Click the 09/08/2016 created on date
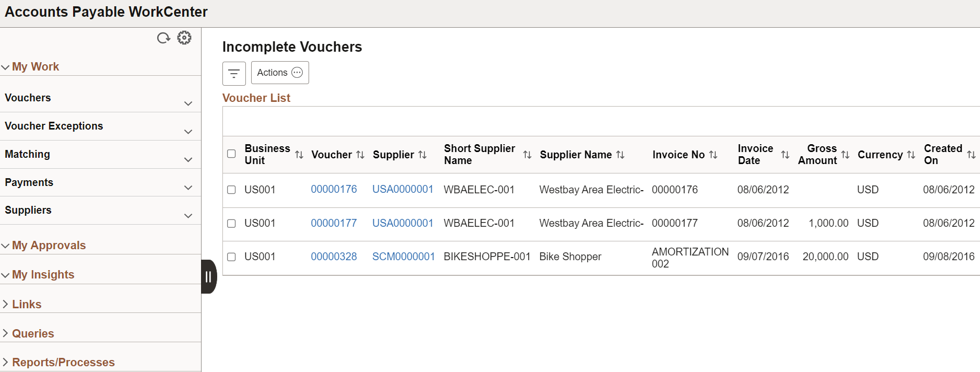The height and width of the screenshot is (372, 980). coord(949,257)
